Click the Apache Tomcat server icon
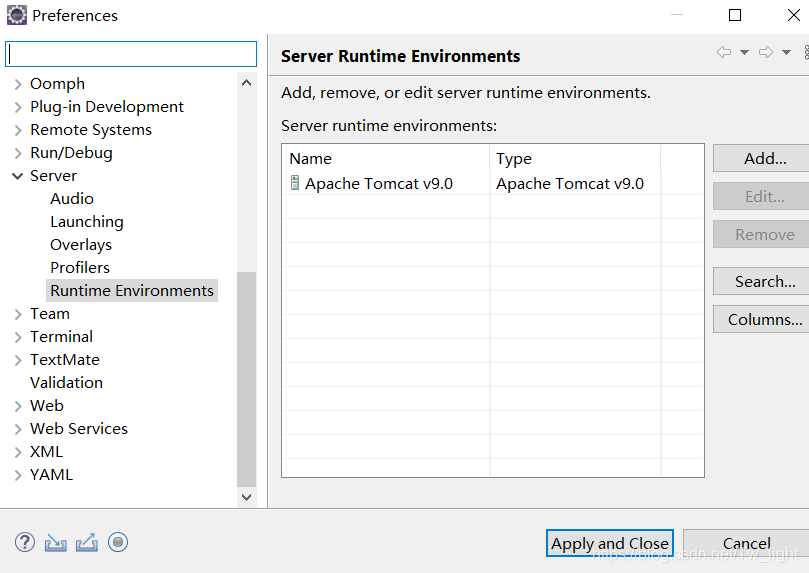This screenshot has width=809, height=573. (295, 183)
